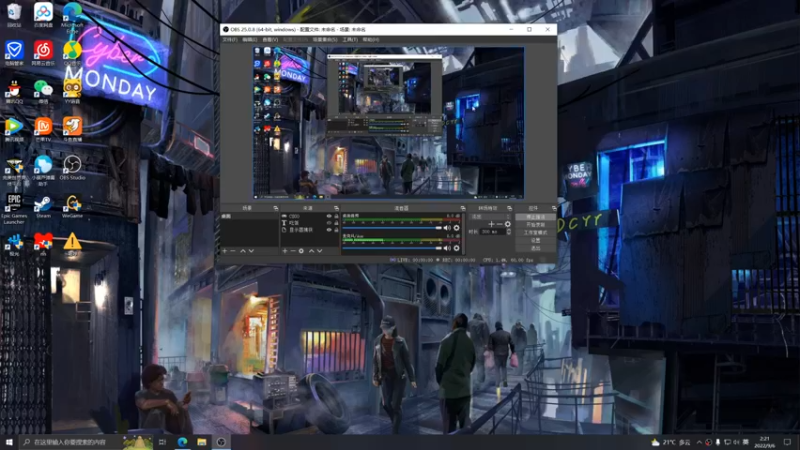Undock the Sources panel using its header icon

(x=336, y=208)
